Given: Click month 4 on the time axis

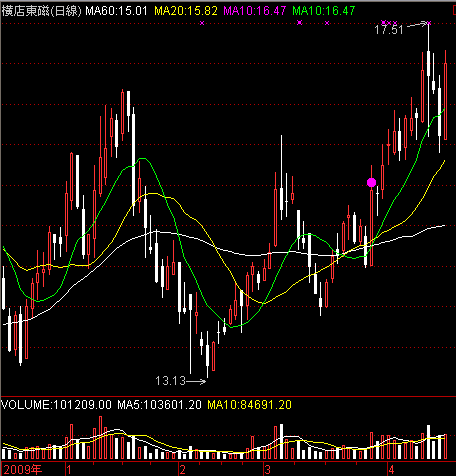Looking at the screenshot, I should 391,470.
